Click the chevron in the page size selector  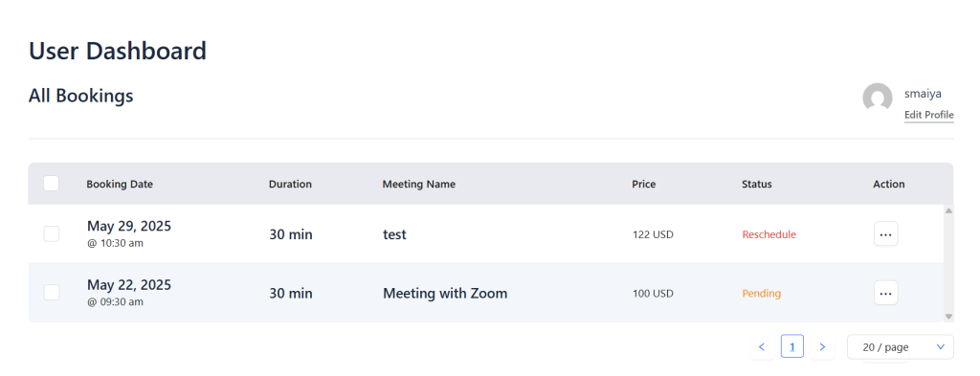(x=941, y=347)
